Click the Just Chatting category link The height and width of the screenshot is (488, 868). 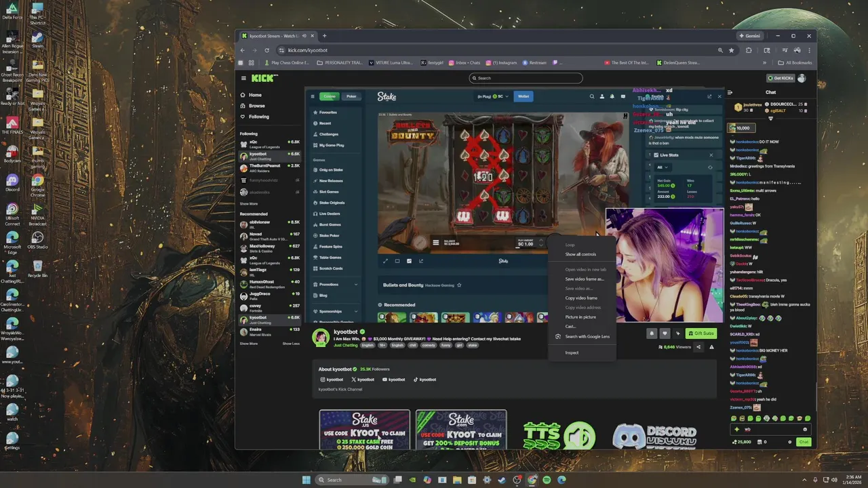point(344,345)
